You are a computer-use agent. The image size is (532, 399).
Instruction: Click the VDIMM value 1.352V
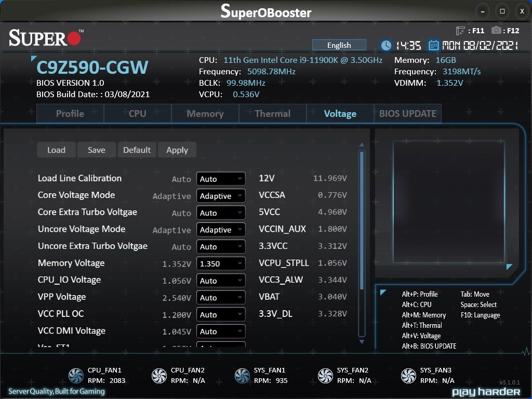point(449,83)
